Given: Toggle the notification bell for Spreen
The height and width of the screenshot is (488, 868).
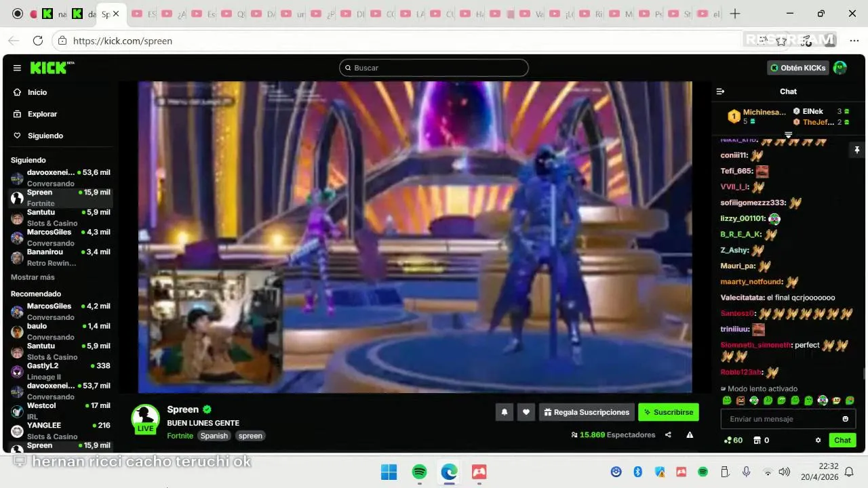Looking at the screenshot, I should 504,412.
